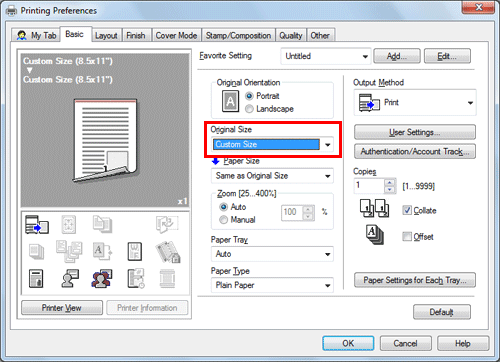Switch to the Layout tab

[106, 35]
